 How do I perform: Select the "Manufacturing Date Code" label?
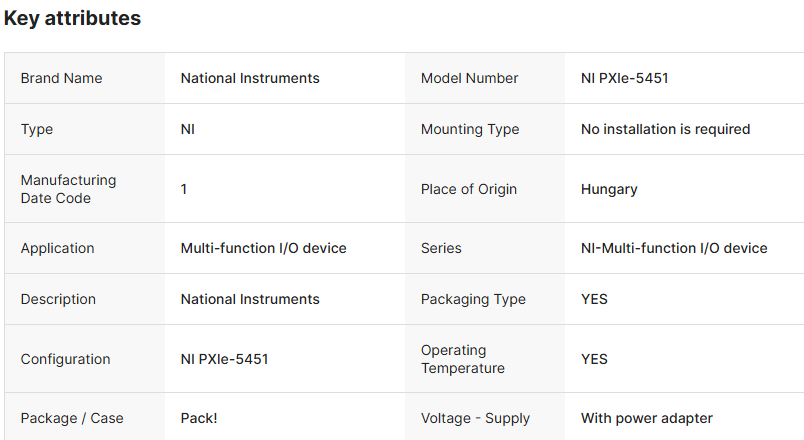point(68,189)
